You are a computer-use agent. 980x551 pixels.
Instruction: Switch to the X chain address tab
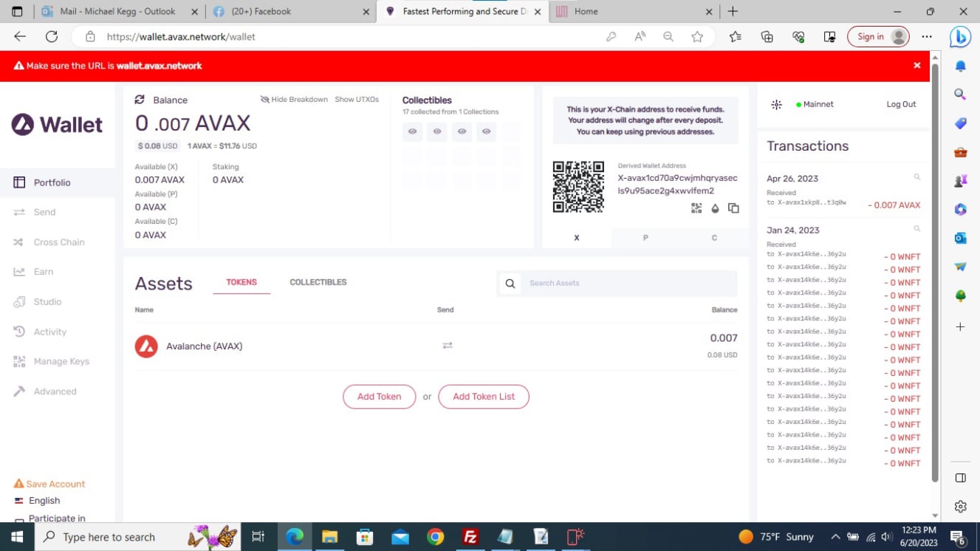pyautogui.click(x=577, y=238)
